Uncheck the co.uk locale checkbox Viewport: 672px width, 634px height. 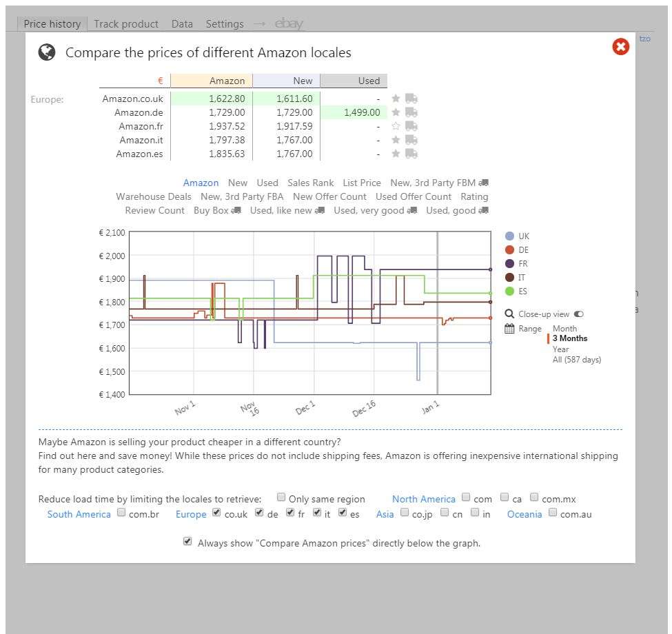[217, 513]
